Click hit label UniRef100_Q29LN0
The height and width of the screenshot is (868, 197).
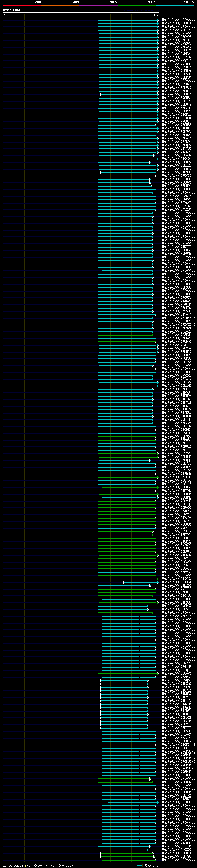[x=176, y=687]
